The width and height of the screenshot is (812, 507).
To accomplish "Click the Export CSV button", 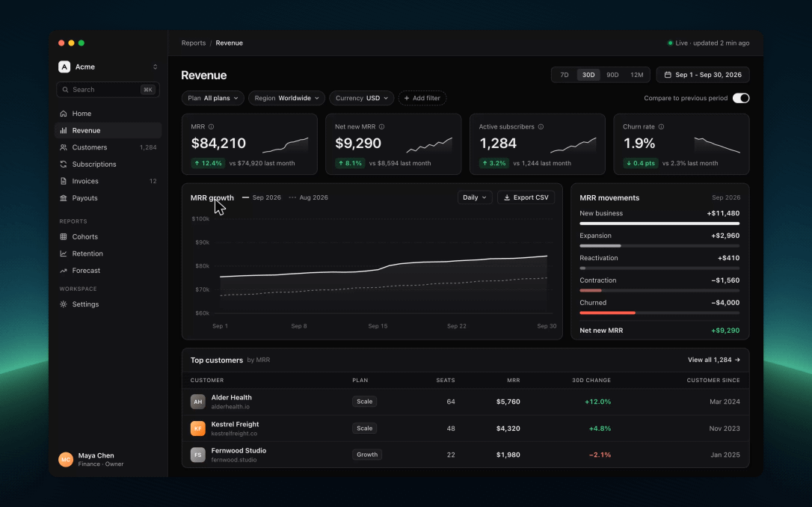I will [526, 197].
